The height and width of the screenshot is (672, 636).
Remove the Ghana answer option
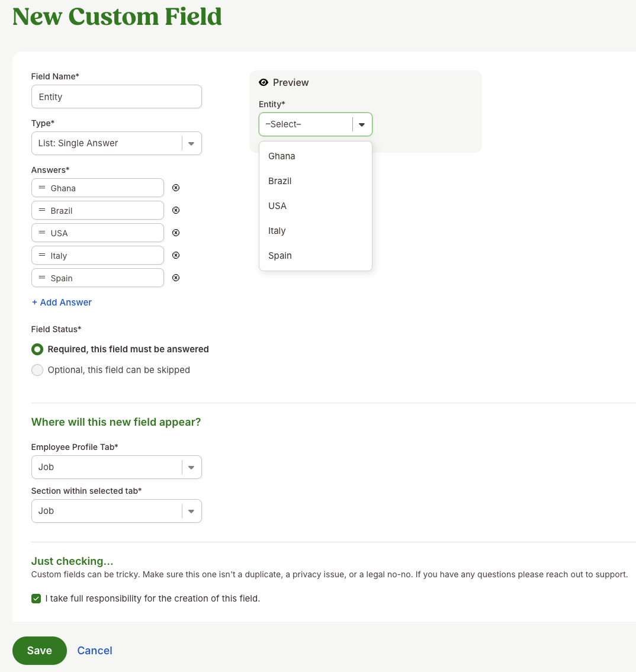point(175,188)
